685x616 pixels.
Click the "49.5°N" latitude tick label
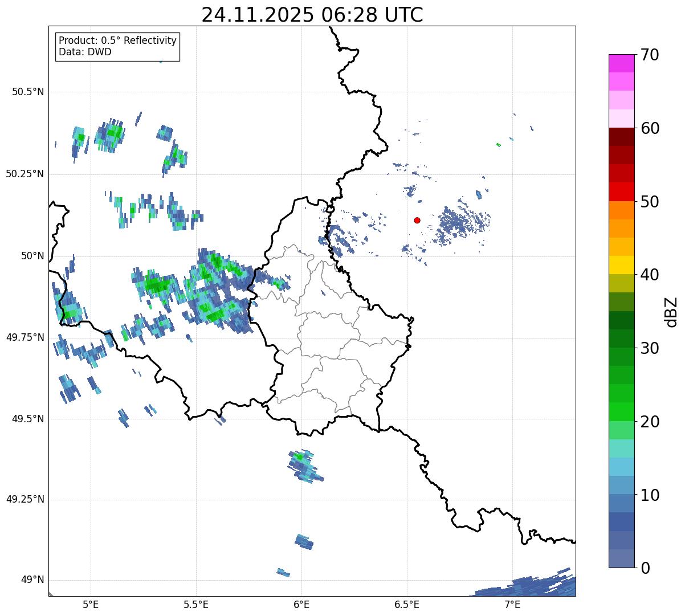tap(28, 419)
